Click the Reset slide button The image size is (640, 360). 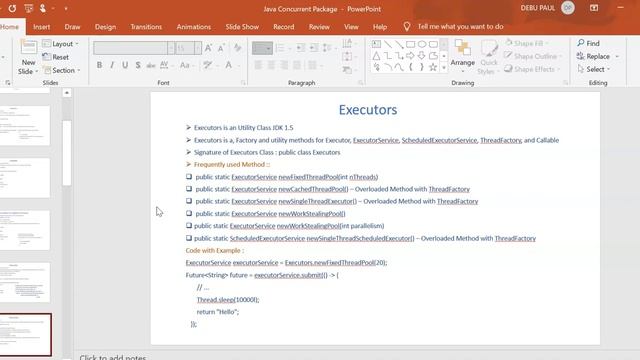pos(56,57)
